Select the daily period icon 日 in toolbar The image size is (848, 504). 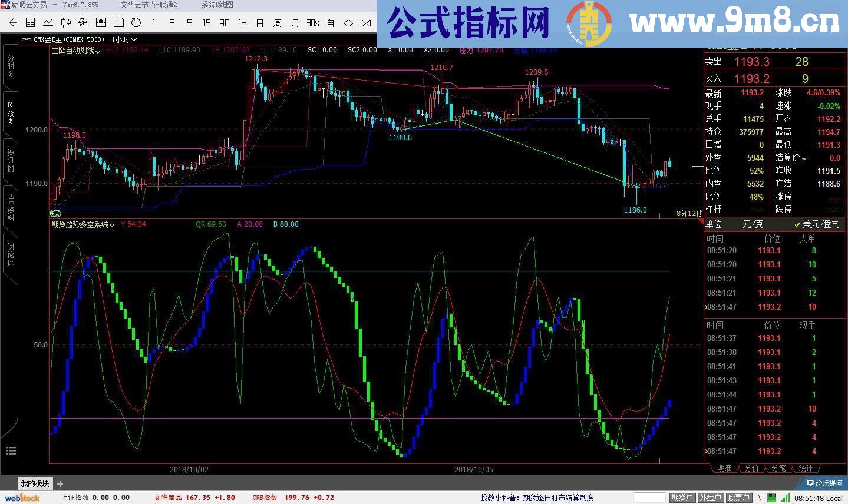[x=259, y=23]
